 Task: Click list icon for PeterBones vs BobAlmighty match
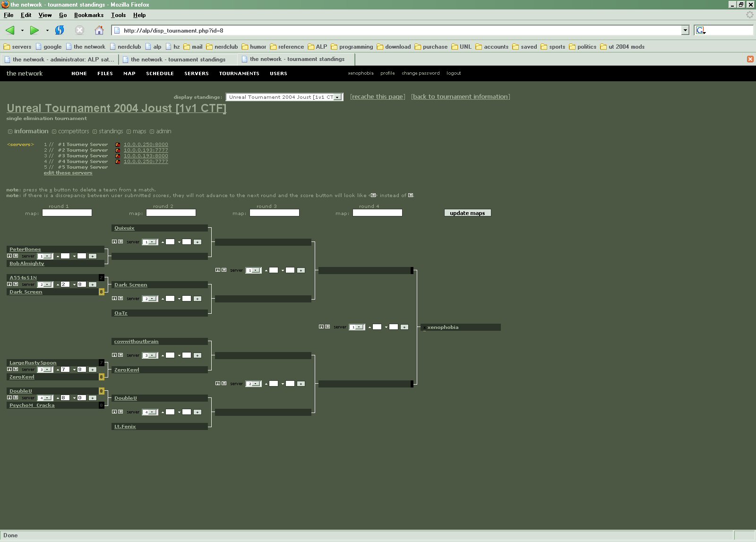16,256
